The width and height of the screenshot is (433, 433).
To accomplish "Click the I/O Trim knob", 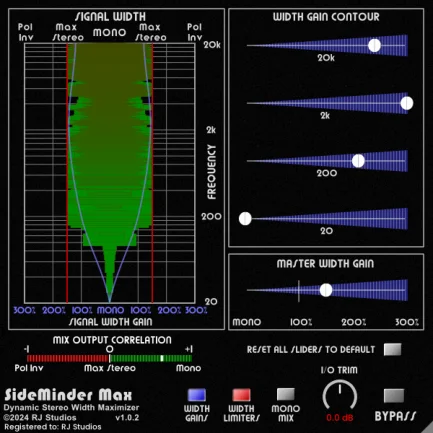I will (340, 395).
